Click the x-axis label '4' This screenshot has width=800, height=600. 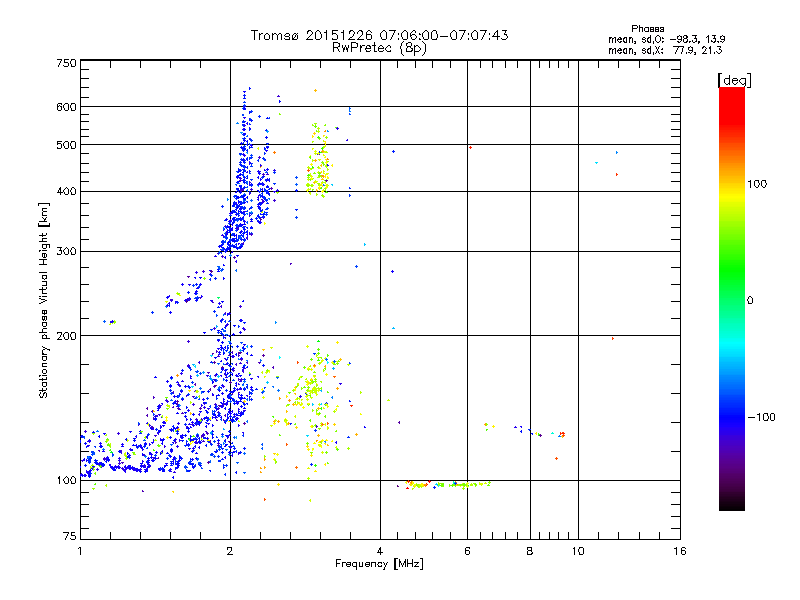coord(380,551)
